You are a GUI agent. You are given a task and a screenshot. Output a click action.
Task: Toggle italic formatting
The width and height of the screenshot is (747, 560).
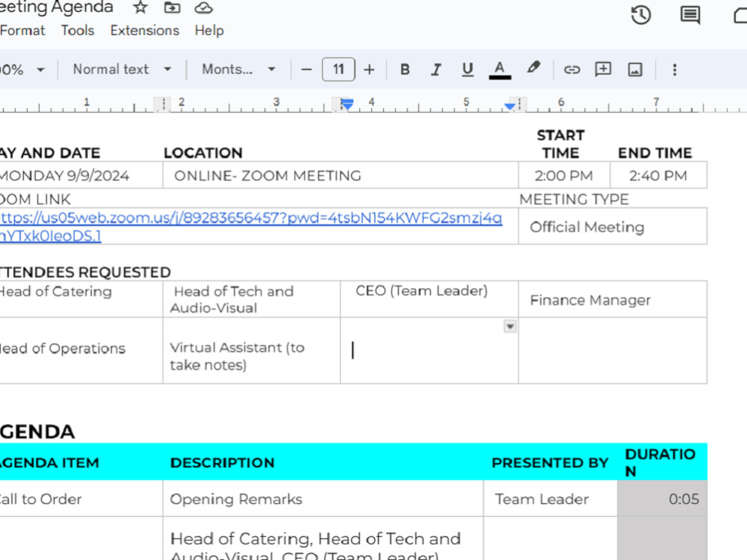point(436,69)
